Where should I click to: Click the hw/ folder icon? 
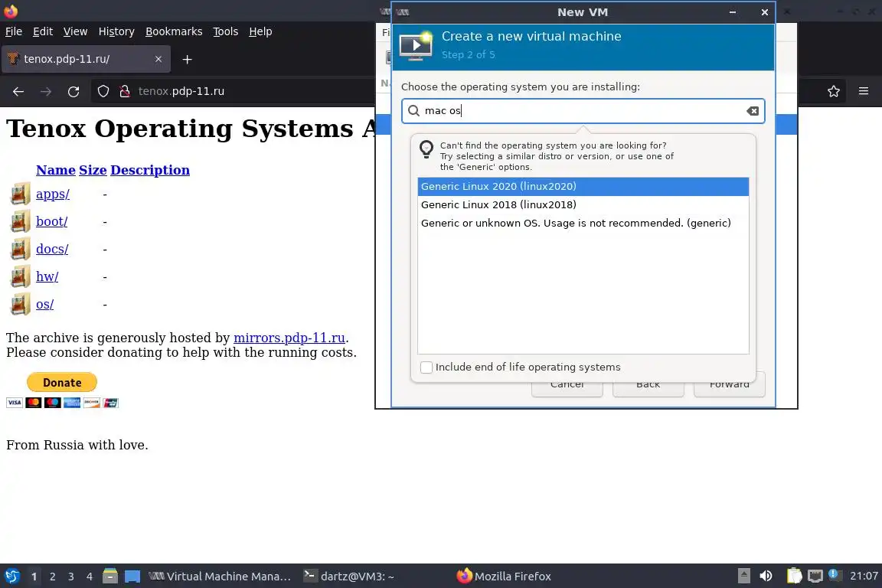[x=20, y=276]
